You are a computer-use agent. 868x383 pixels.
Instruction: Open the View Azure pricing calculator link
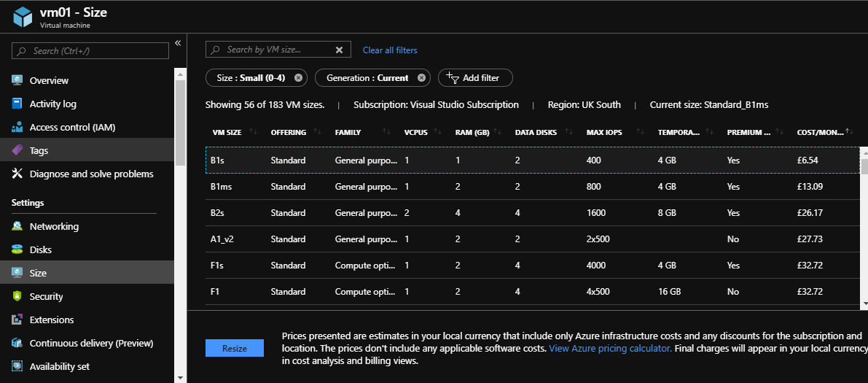click(610, 349)
